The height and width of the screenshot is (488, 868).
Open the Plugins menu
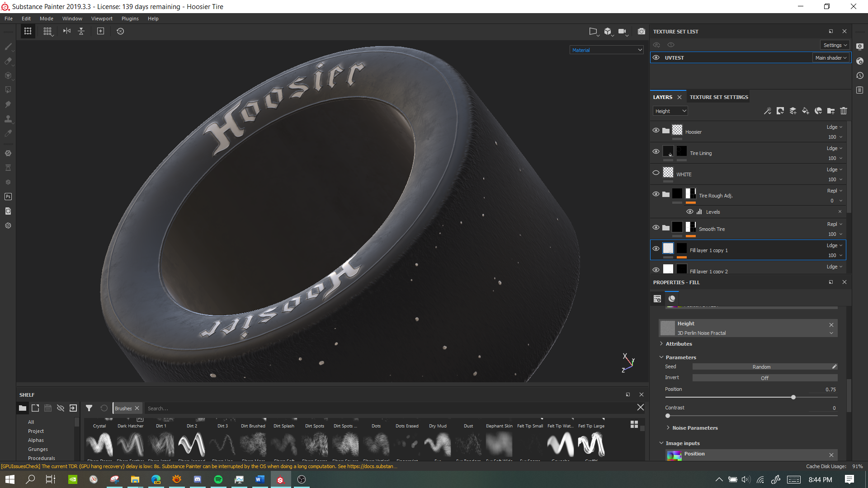130,19
